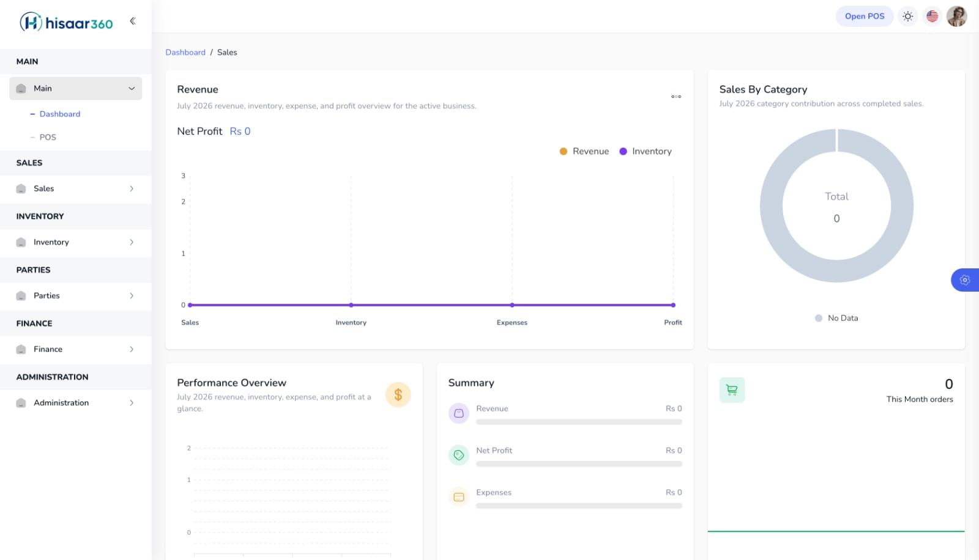Toggle Revenue series in chart legend
This screenshot has width=979, height=560.
click(584, 152)
